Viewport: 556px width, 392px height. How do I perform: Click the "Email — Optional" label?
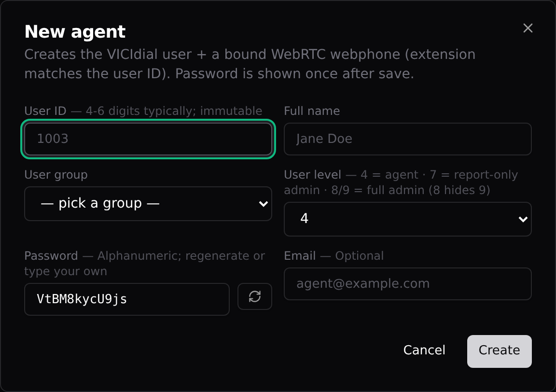click(334, 256)
